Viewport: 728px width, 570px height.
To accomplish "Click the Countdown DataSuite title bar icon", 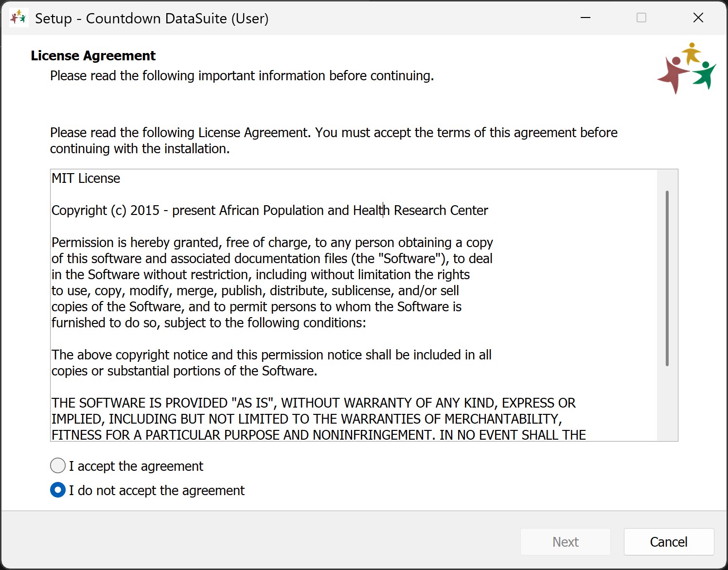I will pos(18,18).
